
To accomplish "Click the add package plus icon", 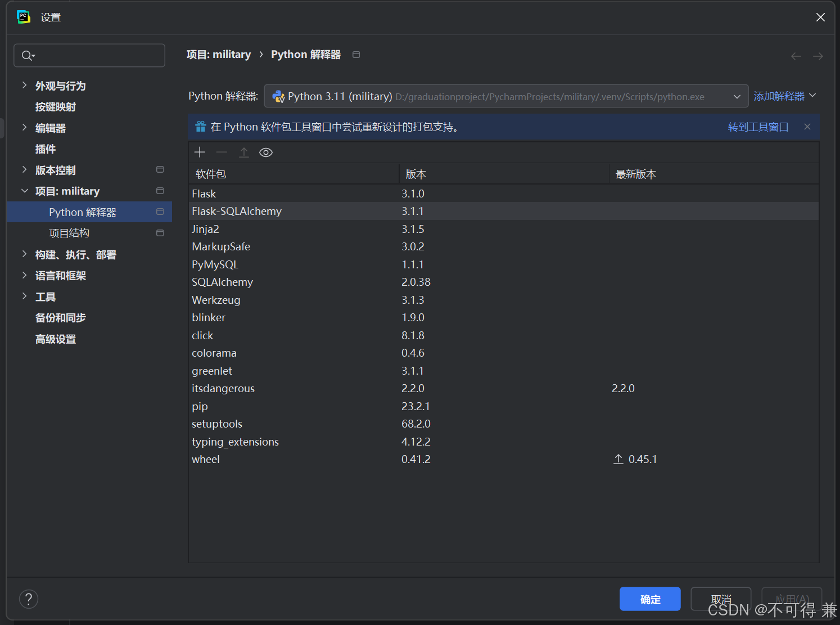I will [x=200, y=152].
